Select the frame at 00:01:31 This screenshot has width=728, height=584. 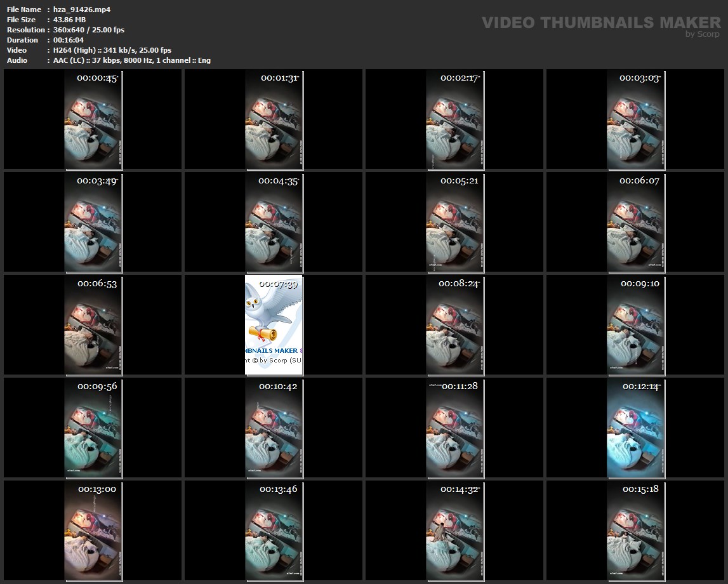(x=274, y=119)
